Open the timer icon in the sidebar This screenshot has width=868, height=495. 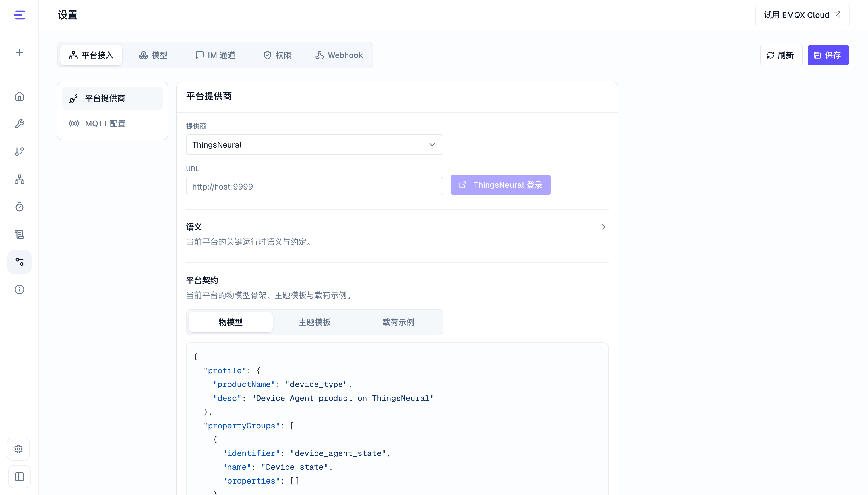click(x=19, y=207)
